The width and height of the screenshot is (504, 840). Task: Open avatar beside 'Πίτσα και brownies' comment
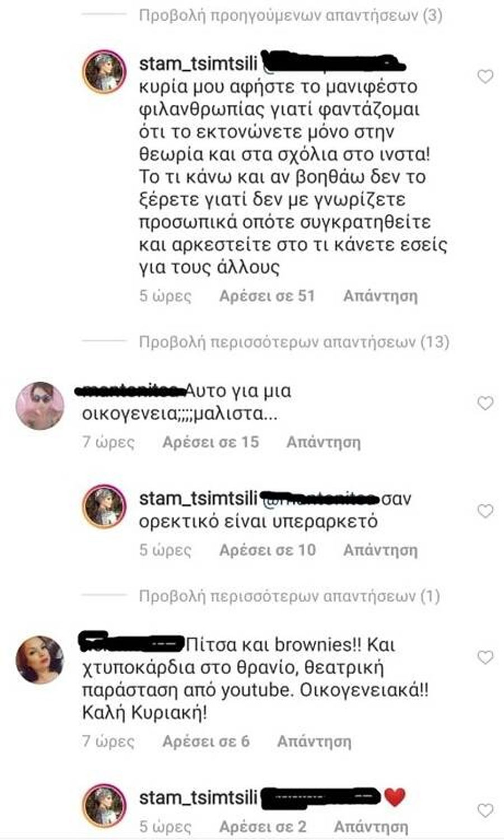tap(39, 660)
